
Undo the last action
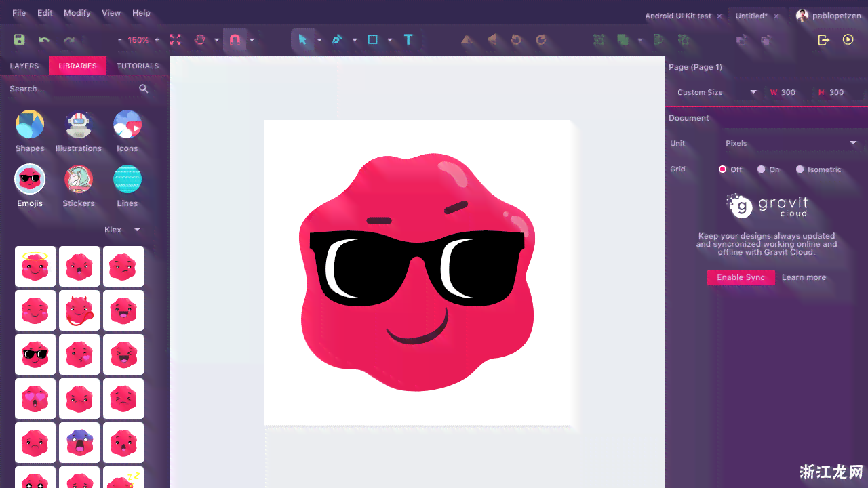pyautogui.click(x=44, y=40)
